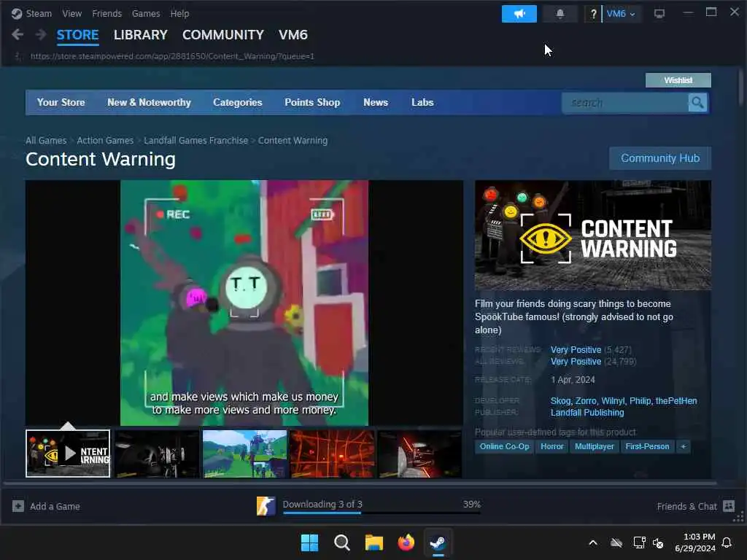The width and height of the screenshot is (747, 560).
Task: Open the Help menu
Action: pos(179,13)
